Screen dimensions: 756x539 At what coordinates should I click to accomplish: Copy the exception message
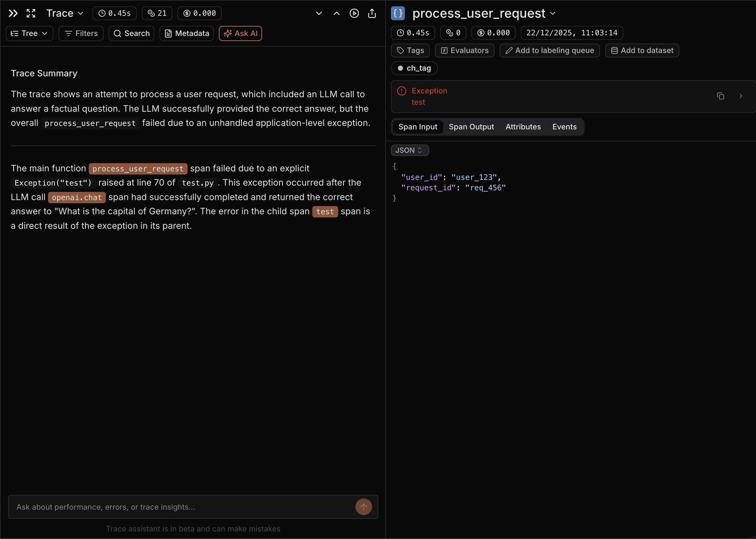click(x=720, y=96)
